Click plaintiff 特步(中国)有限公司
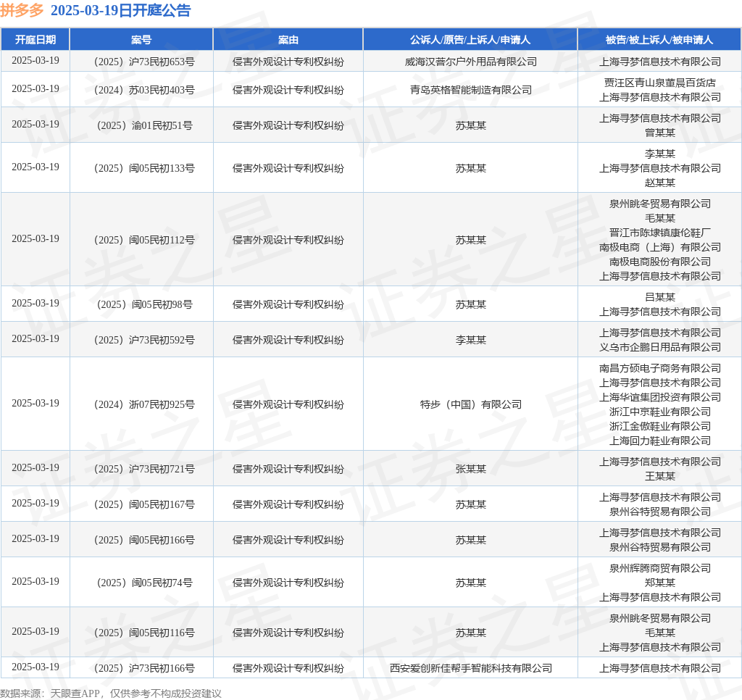Image resolution: width=742 pixels, height=700 pixels. (471, 404)
